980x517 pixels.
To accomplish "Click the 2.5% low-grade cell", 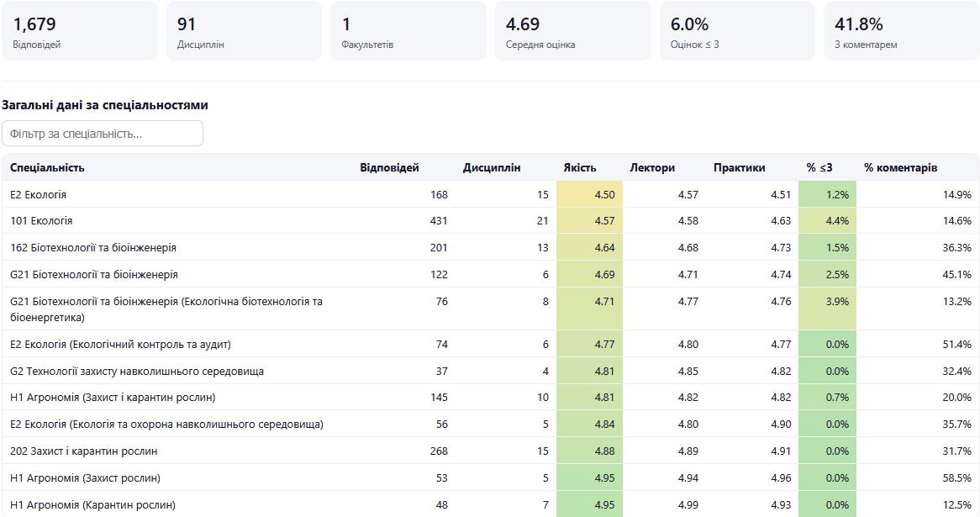I will 828,274.
